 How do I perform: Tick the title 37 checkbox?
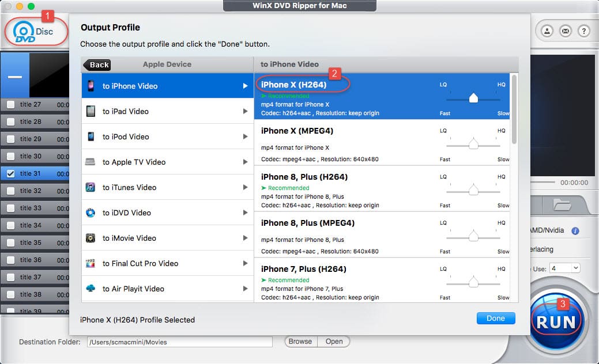[11, 278]
